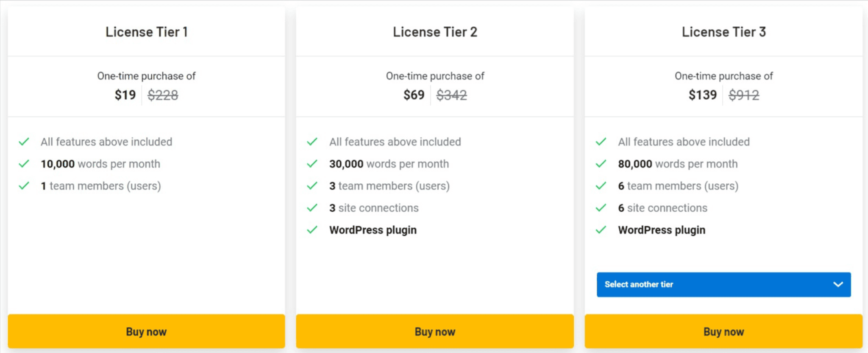The image size is (868, 353).
Task: Click checkmark beside 80,000 words per month
Action: pos(601,164)
